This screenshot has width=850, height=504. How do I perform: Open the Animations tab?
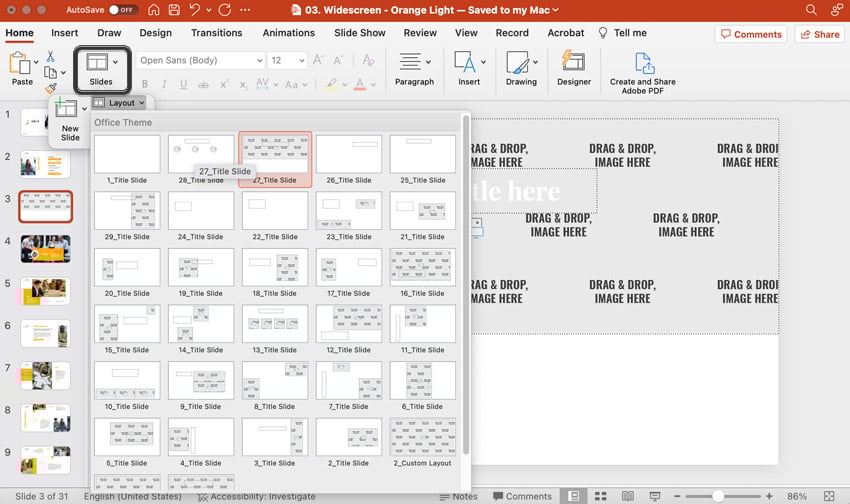click(288, 33)
